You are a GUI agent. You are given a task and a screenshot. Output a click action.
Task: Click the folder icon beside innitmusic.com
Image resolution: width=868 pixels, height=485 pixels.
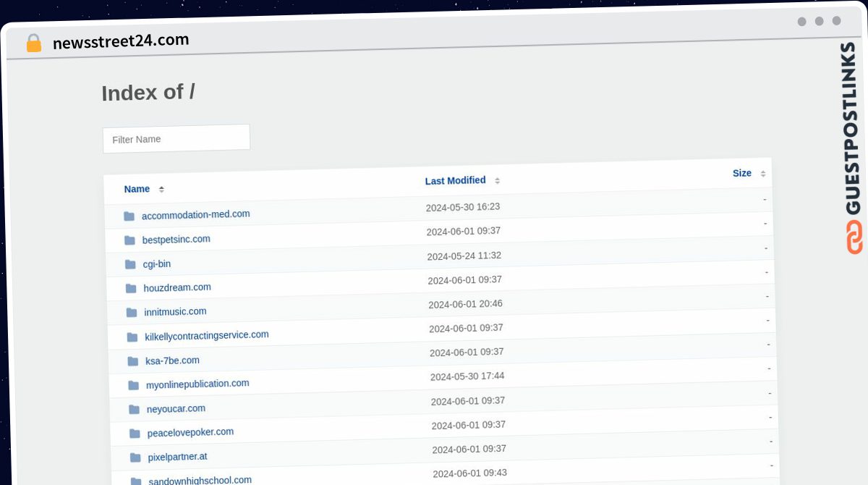coord(132,312)
